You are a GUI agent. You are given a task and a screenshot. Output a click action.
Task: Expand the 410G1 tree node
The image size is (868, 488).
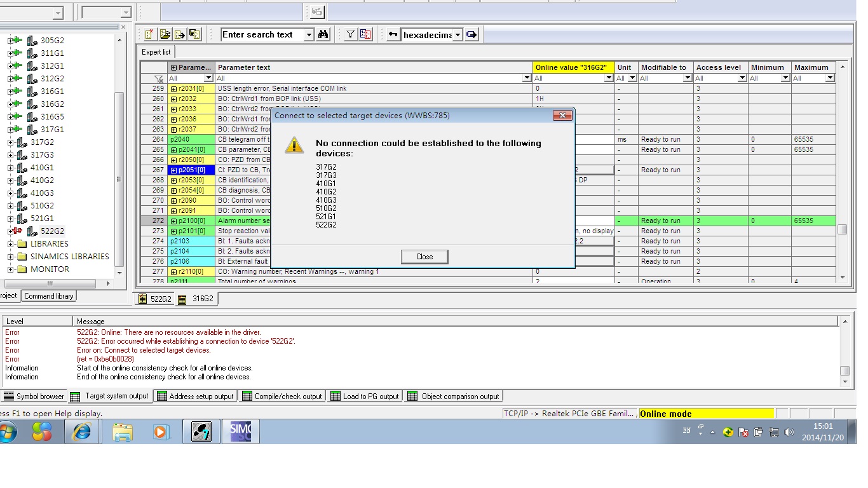[10, 167]
